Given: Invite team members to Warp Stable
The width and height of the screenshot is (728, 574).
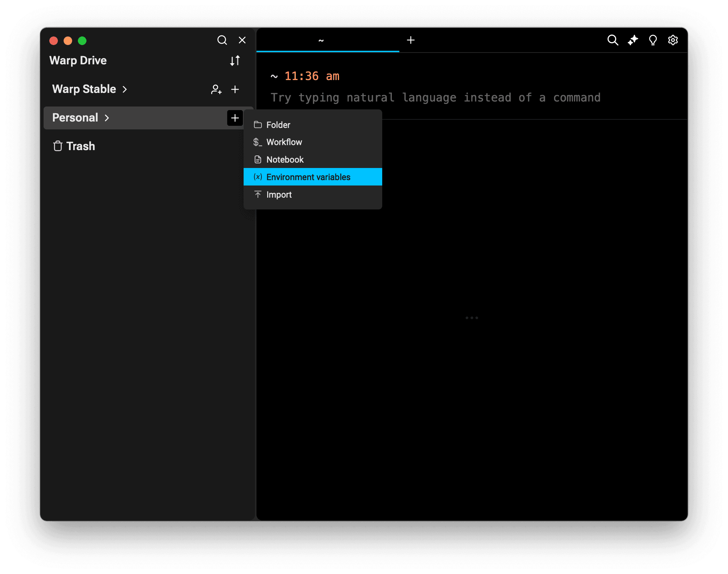Looking at the screenshot, I should [x=216, y=89].
